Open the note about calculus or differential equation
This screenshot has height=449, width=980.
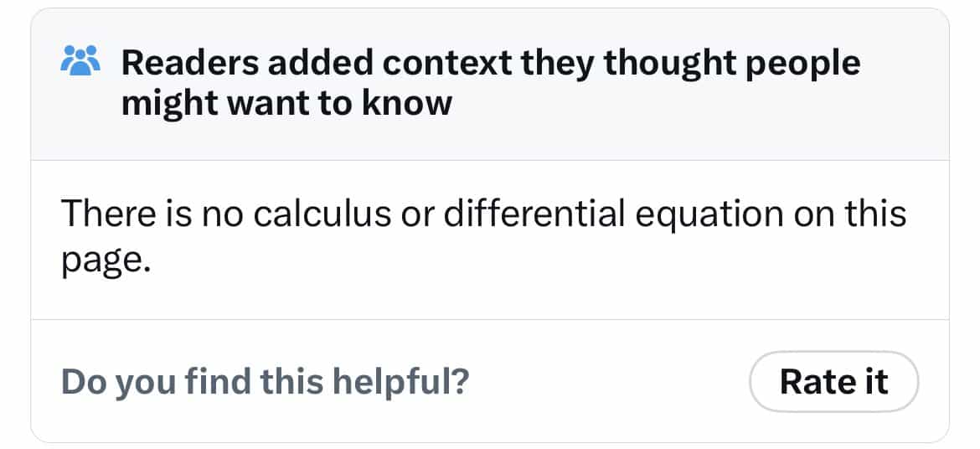tap(483, 237)
